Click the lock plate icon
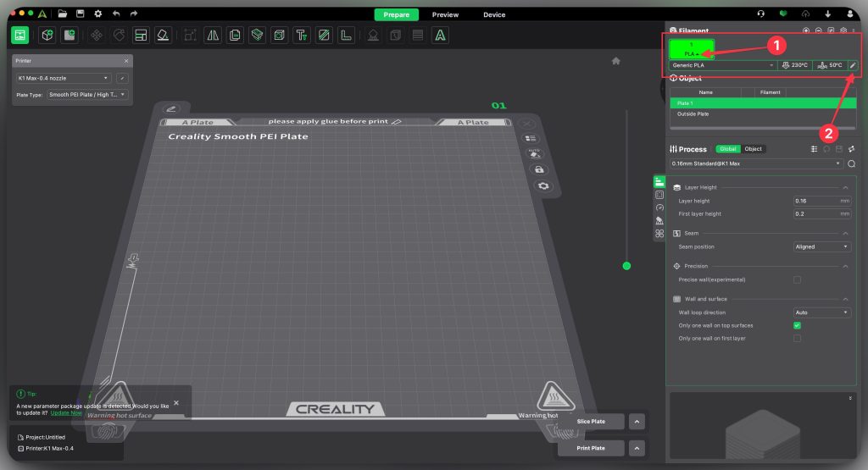 pos(535,169)
